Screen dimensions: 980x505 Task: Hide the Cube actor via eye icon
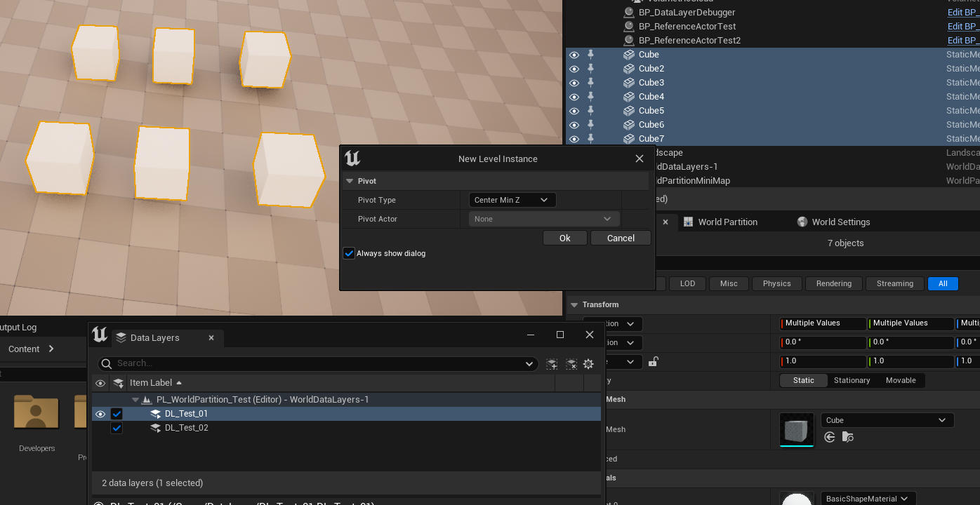click(574, 55)
